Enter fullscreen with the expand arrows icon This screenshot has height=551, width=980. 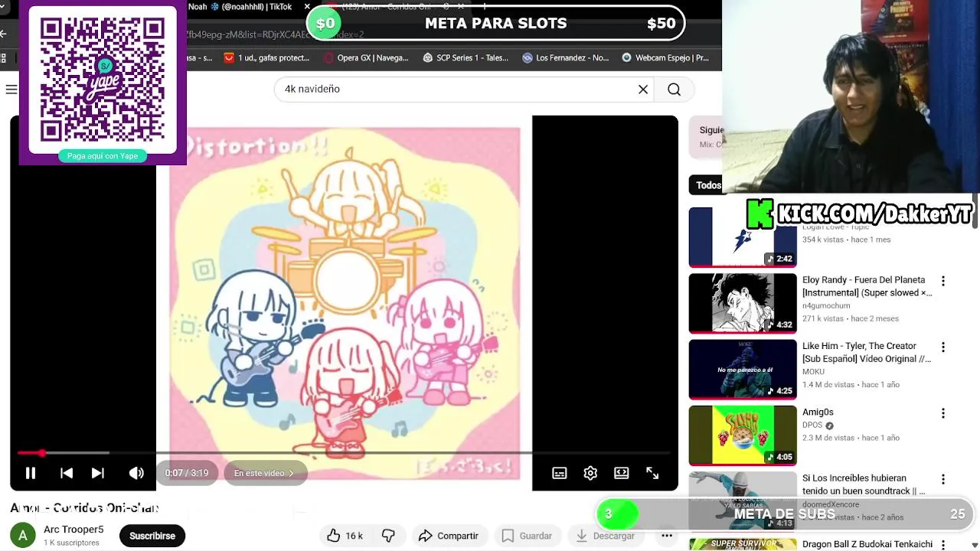point(652,473)
